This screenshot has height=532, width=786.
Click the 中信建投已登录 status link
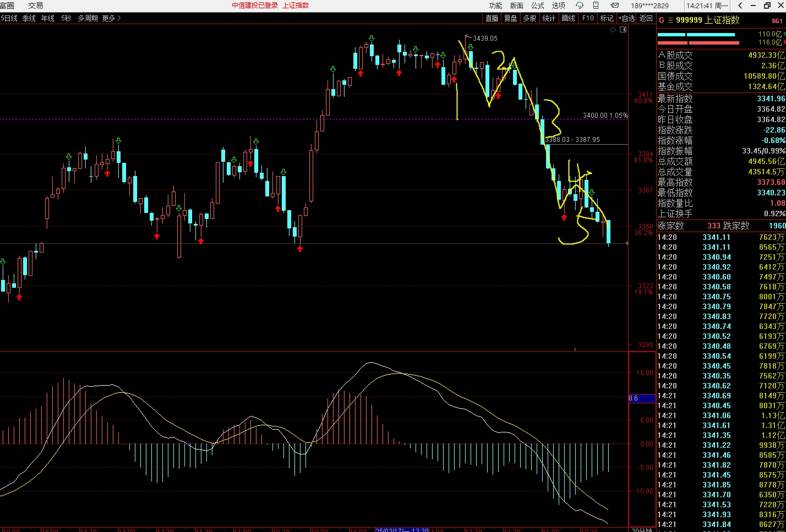pyautogui.click(x=255, y=6)
